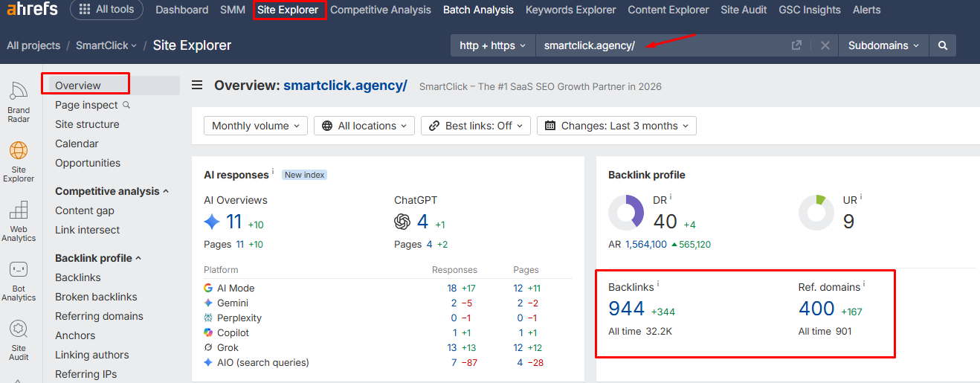The image size is (980, 383).
Task: Open Linking authors in left menu
Action: click(x=92, y=355)
